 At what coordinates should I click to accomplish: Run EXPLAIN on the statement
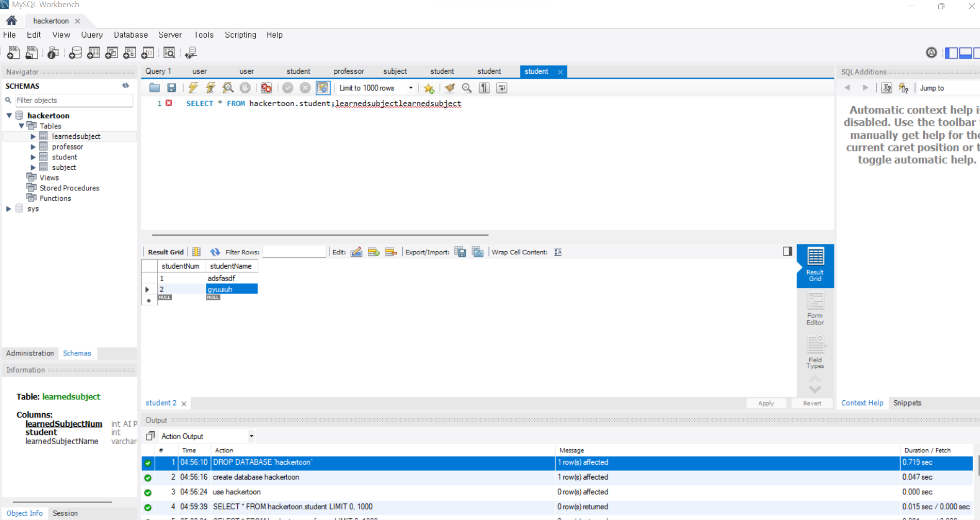(227, 88)
